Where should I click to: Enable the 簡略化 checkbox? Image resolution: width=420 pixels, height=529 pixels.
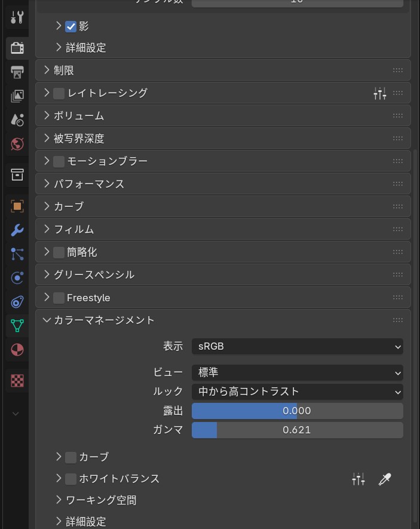tap(59, 252)
